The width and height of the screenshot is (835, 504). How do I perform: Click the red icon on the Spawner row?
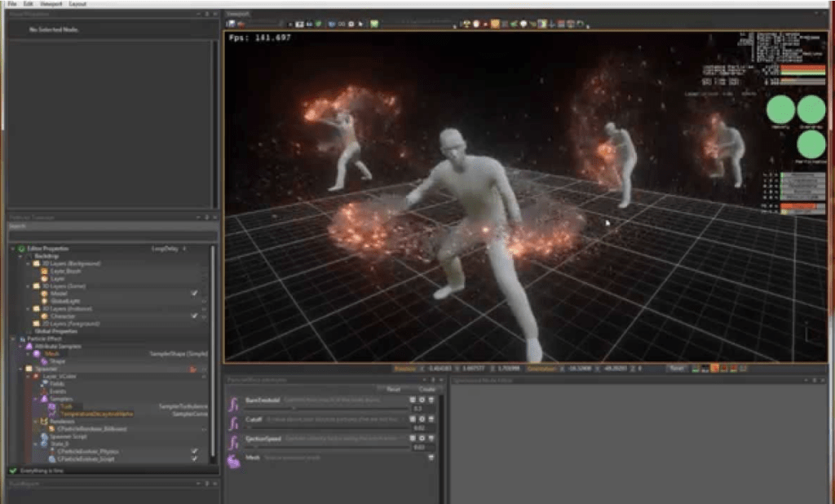193,369
